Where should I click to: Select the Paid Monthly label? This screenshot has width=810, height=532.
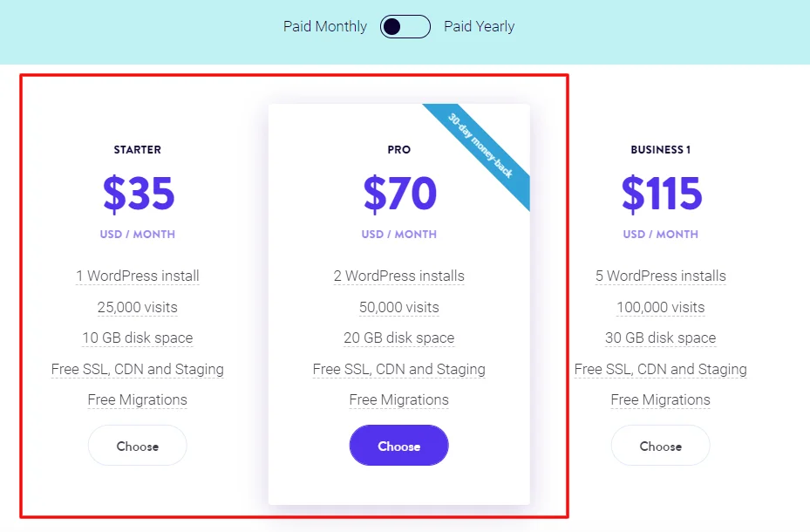point(325,27)
